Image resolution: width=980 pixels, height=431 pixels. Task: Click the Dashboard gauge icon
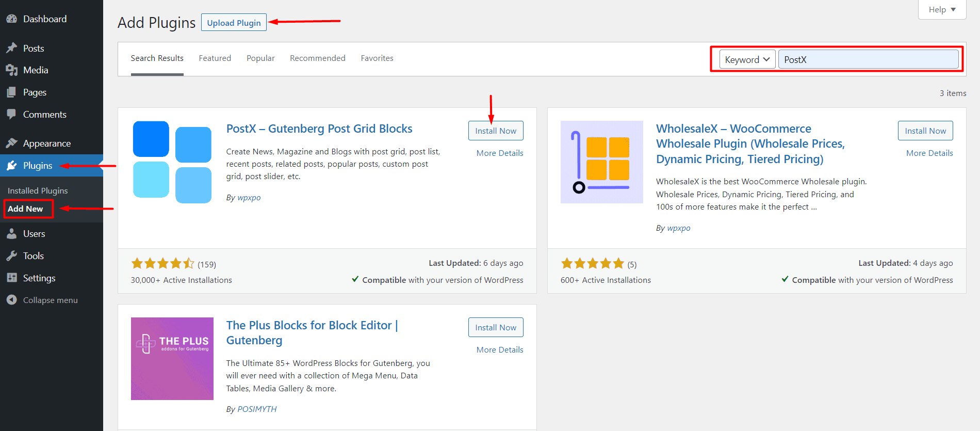(12, 19)
